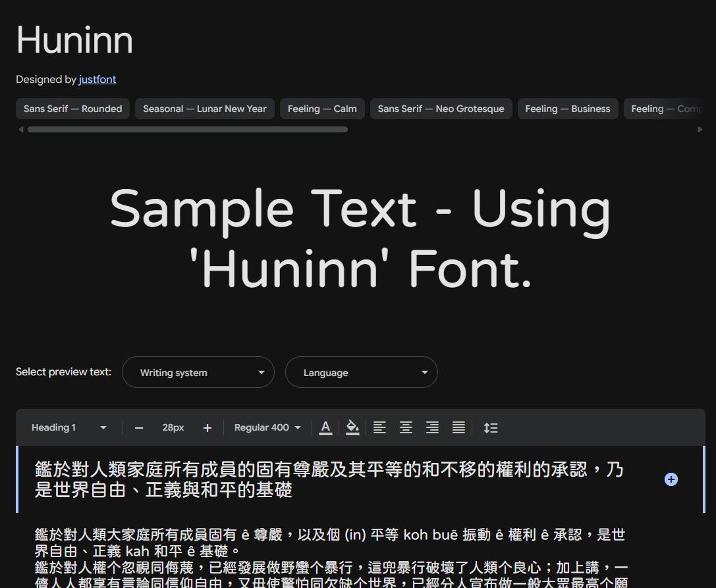Open the text color picker
716x588 pixels.
point(325,428)
